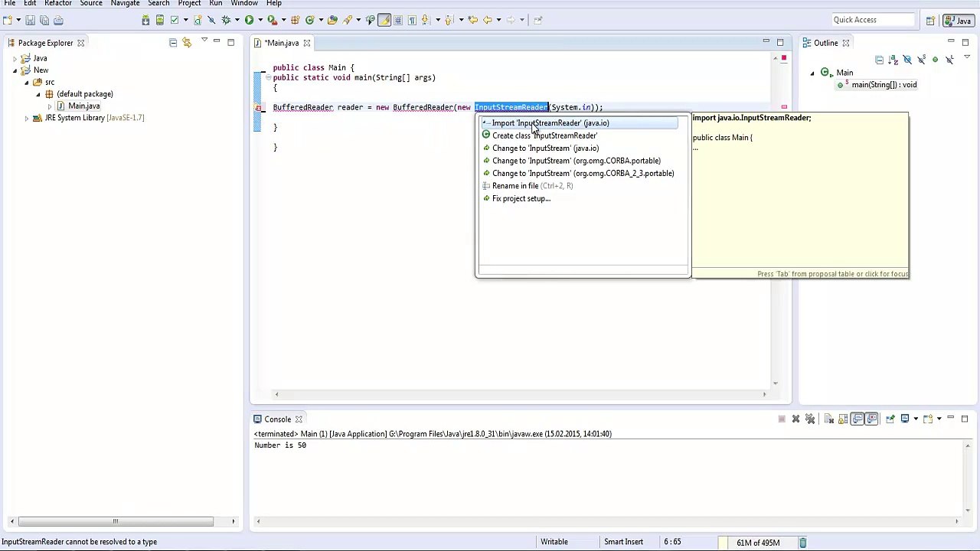Click the console horizontal scrollbar
This screenshot has width=980, height=551.
point(607,522)
